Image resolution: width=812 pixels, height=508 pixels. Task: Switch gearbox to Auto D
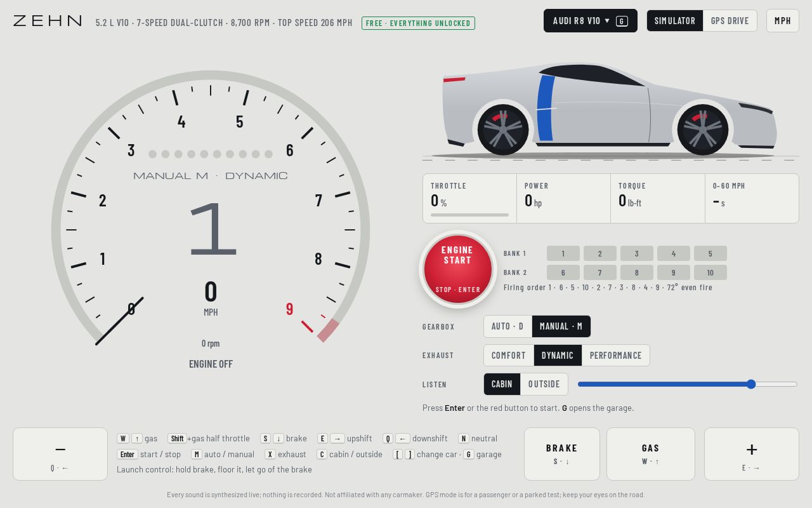[507, 326]
